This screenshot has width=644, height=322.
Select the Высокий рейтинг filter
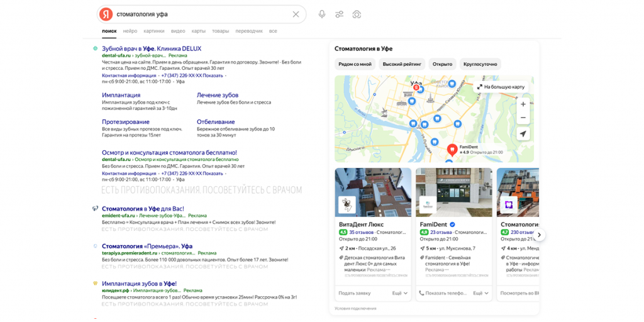click(402, 64)
